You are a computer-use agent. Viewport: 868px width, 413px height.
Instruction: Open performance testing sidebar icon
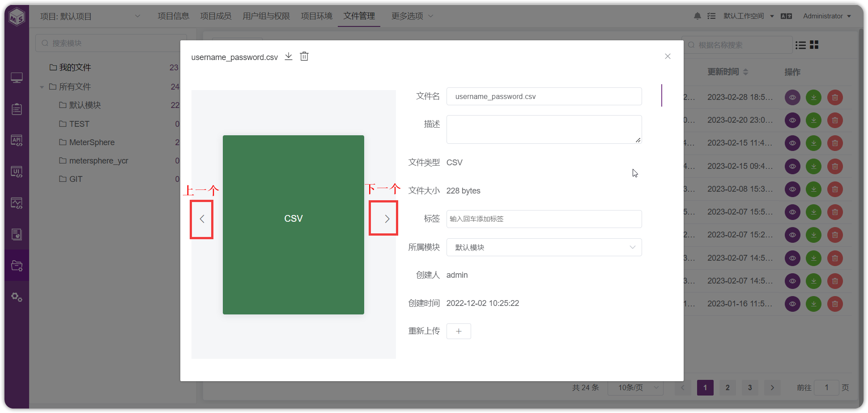pos(17,203)
